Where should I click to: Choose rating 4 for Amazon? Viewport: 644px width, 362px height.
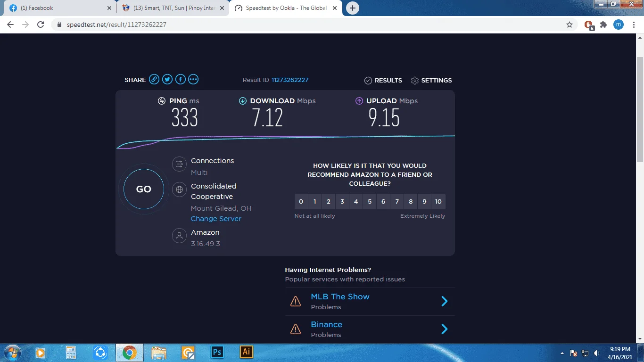pos(356,201)
